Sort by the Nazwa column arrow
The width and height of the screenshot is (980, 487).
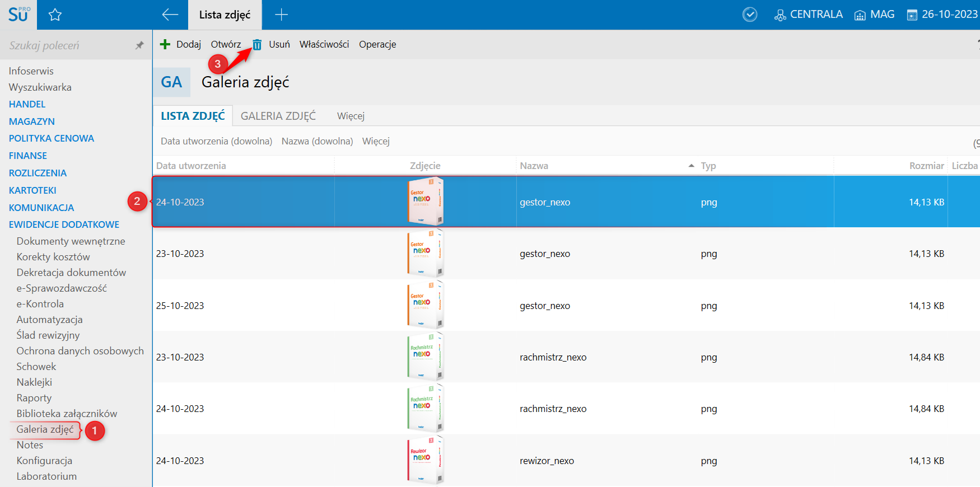[x=691, y=166]
